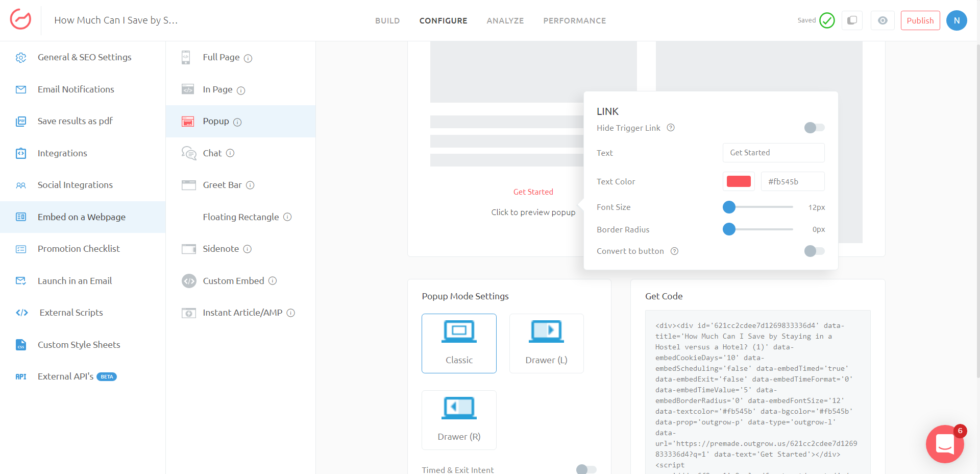The height and width of the screenshot is (474, 980).
Task: Click the Instant Article/AMP icon
Action: tap(189, 313)
